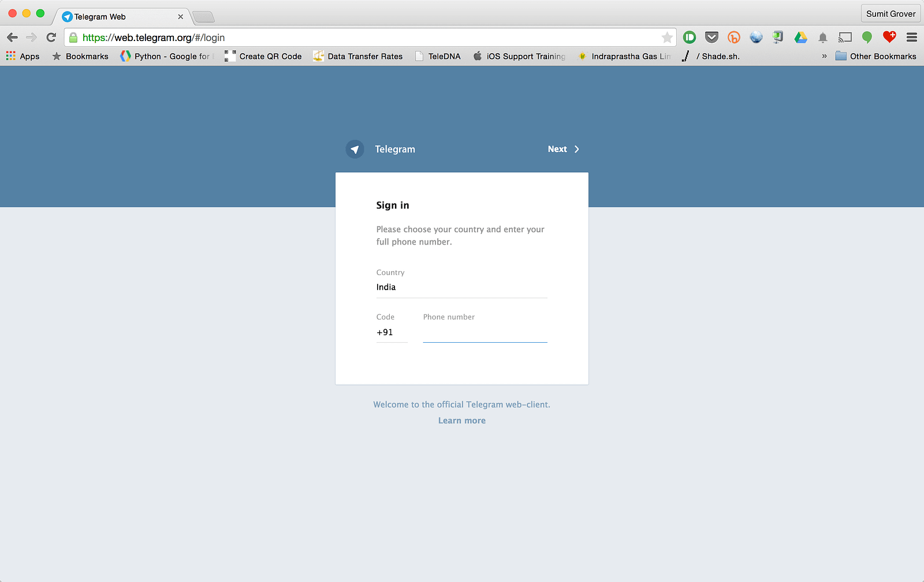
Task: Click the green SSL padlock icon
Action: (73, 38)
